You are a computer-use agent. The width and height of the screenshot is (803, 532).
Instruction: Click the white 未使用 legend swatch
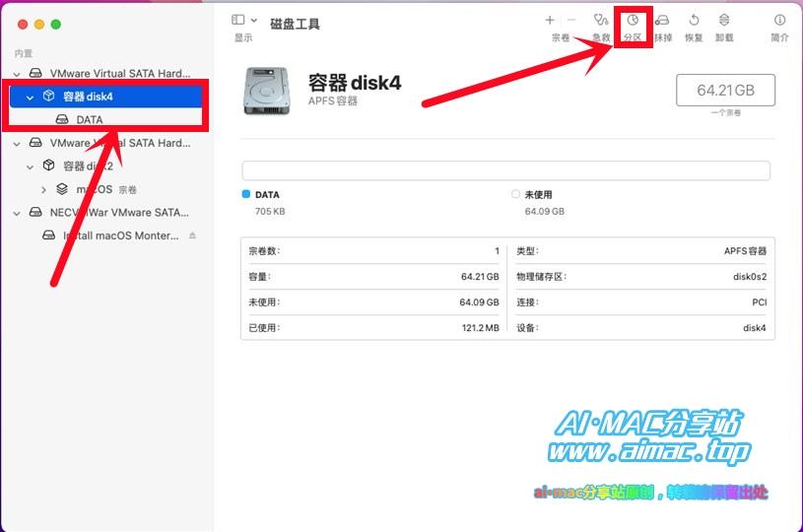tap(515, 194)
